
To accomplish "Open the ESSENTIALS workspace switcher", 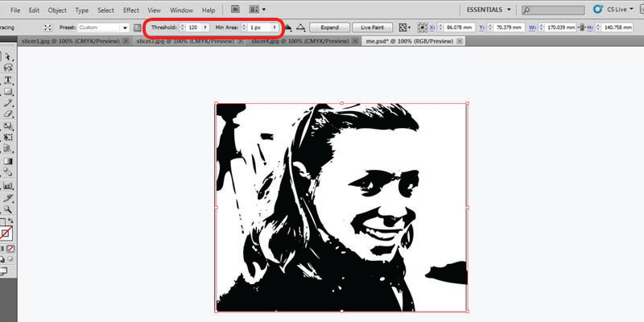I will pyautogui.click(x=489, y=10).
